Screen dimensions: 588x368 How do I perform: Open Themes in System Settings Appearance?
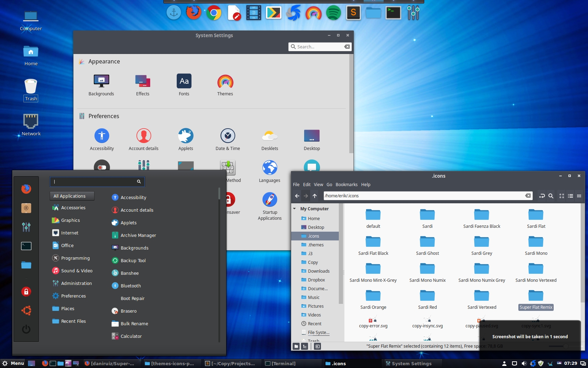tap(225, 85)
